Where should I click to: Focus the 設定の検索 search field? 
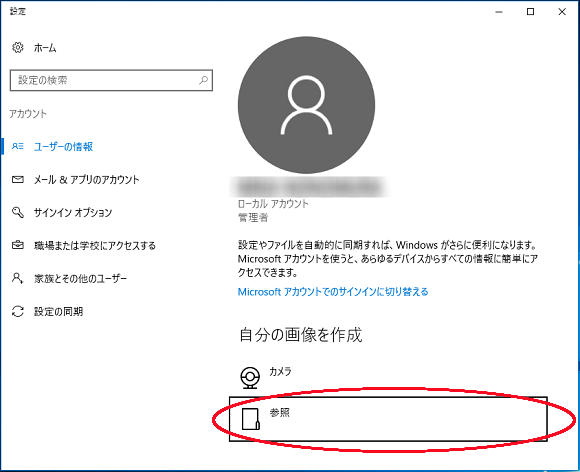click(x=111, y=80)
